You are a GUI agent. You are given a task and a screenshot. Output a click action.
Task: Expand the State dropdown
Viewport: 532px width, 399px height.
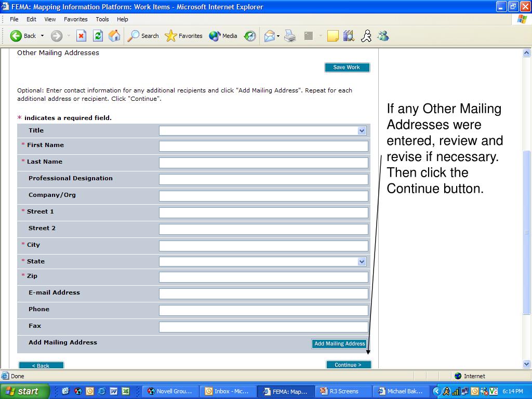point(362,262)
